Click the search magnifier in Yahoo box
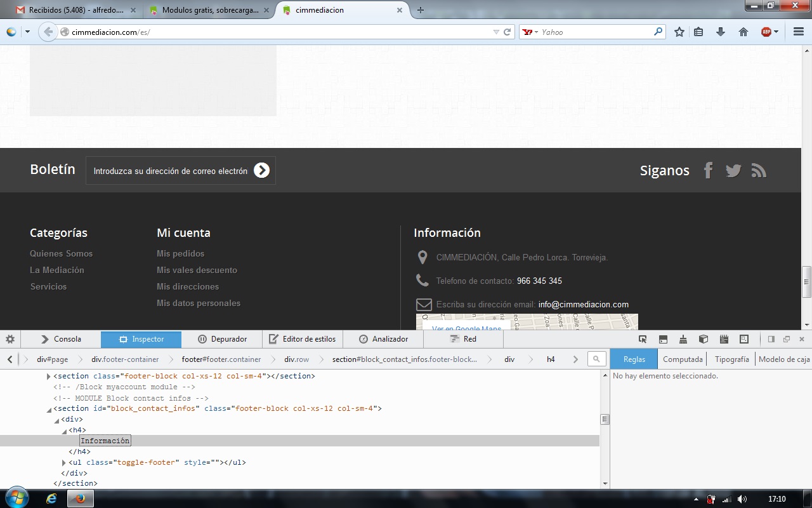This screenshot has height=508, width=812. [x=658, y=32]
